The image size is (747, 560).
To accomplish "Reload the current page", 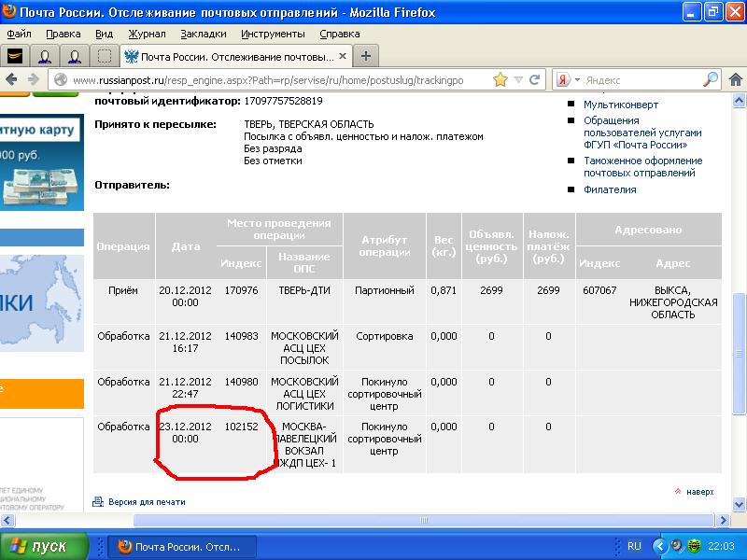I will [534, 79].
